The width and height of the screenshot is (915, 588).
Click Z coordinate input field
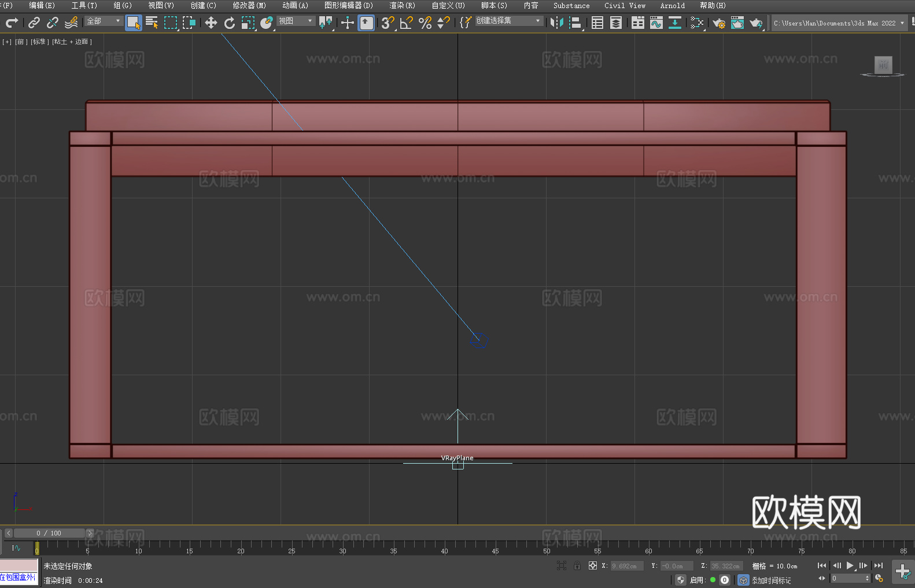coord(726,566)
